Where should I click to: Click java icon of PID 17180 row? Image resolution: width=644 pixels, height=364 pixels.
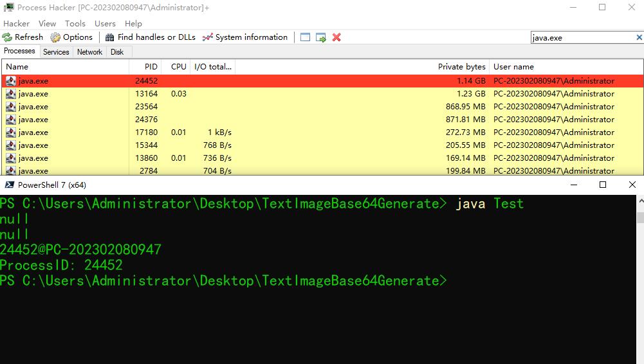[11, 132]
